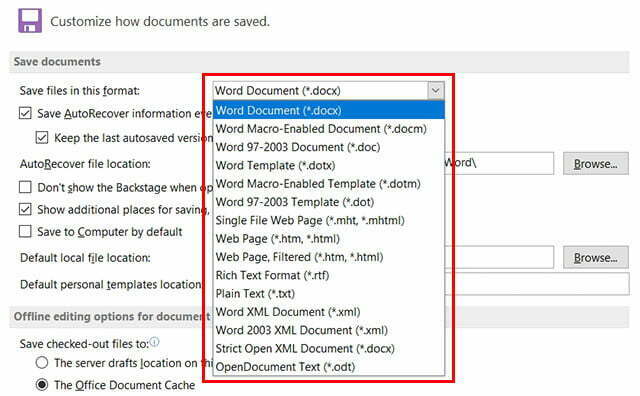Pick Word Template (*.dotx) format
Image resolution: width=640 pixels, height=396 pixels.
coord(329,165)
